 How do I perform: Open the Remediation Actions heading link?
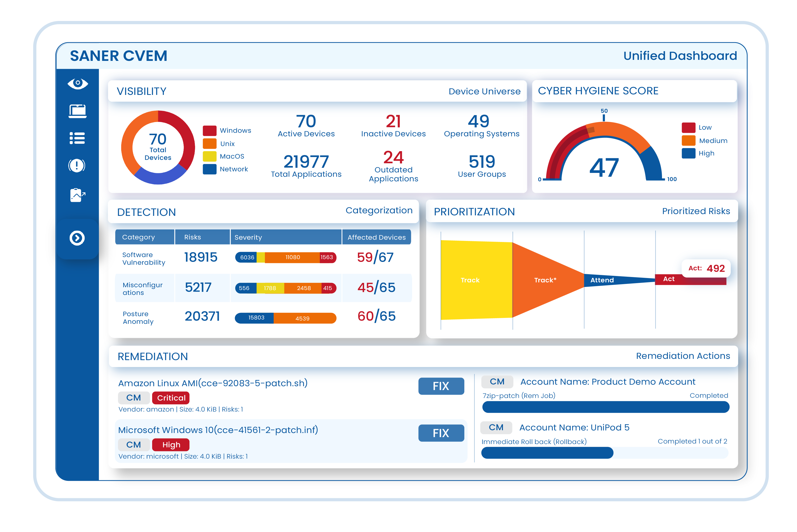tap(683, 356)
